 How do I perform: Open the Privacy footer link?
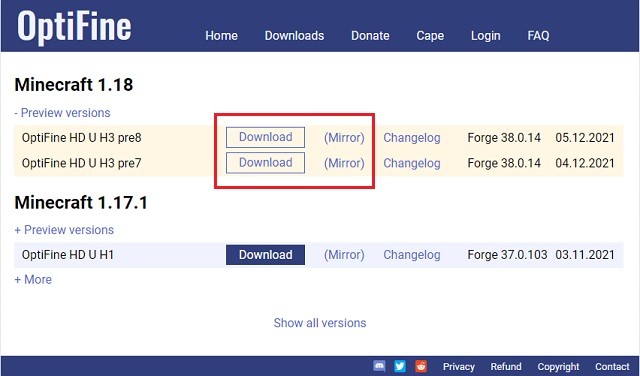pyautogui.click(x=459, y=367)
